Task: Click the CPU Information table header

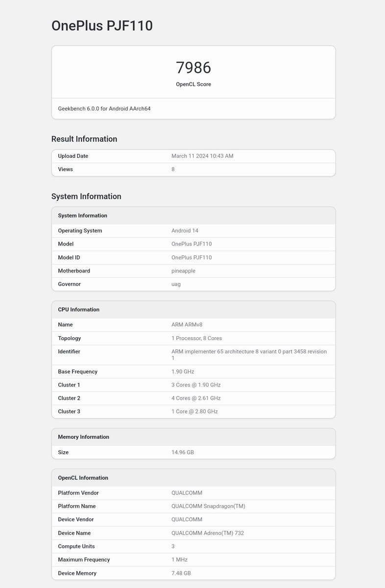Action: 193,310
